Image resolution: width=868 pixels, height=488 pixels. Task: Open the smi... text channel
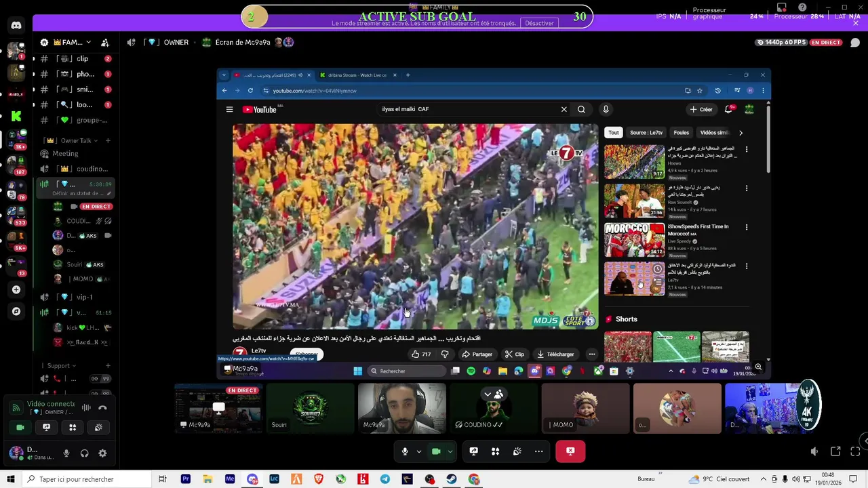[x=75, y=89]
